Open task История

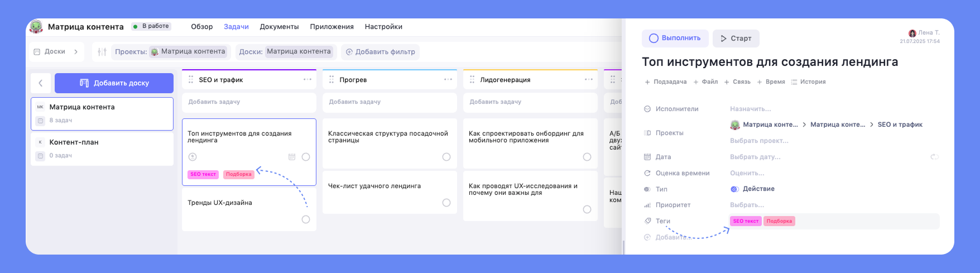click(808, 82)
